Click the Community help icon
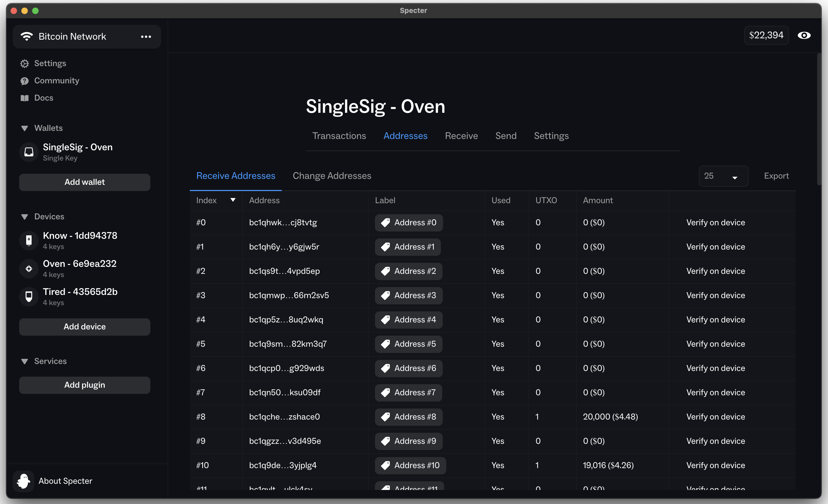 pos(25,81)
